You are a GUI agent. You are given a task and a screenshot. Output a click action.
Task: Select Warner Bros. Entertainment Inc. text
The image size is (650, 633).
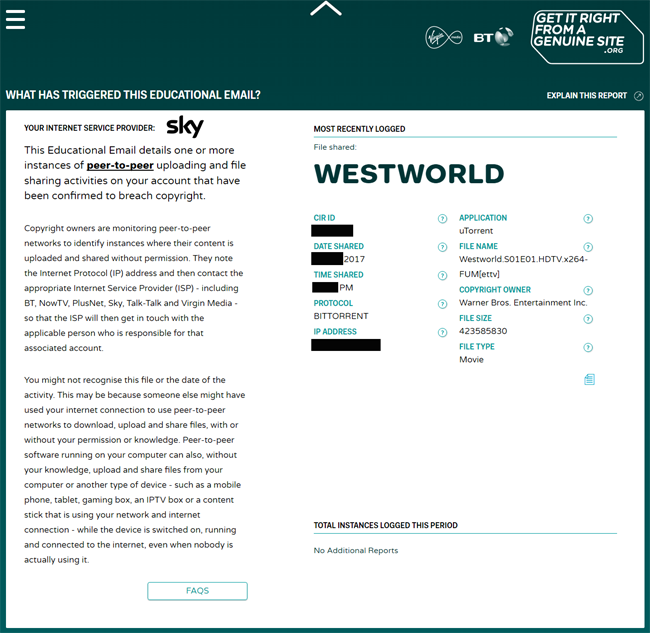[523, 303]
